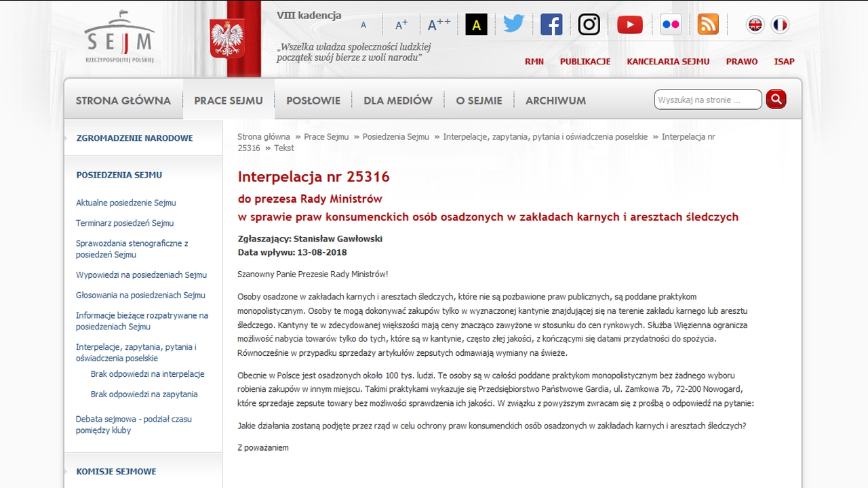The width and height of the screenshot is (868, 488).
Task: Open the O SEJMIE tab
Action: point(479,100)
